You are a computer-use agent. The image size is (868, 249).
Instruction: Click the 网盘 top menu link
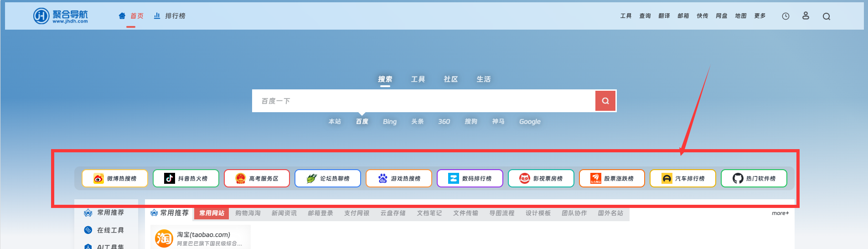722,16
